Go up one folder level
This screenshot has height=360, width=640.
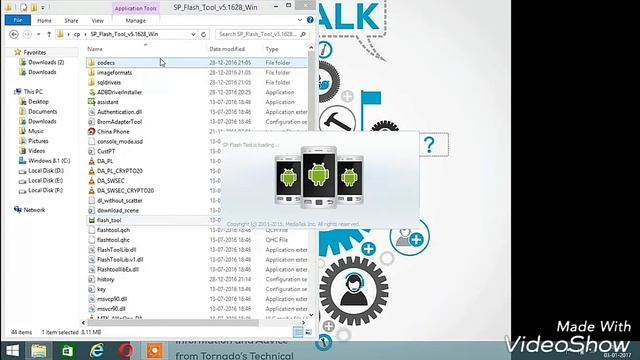(49, 34)
